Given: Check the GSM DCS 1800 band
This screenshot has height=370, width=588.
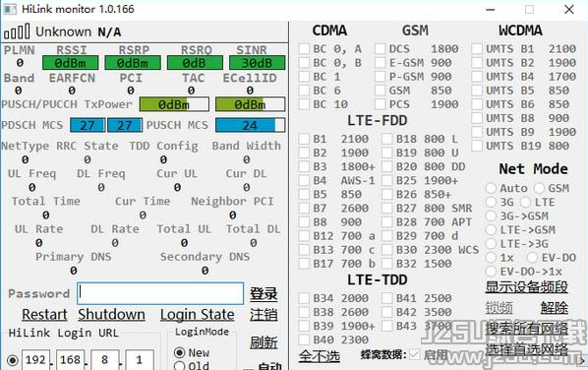Looking at the screenshot, I should (x=380, y=49).
